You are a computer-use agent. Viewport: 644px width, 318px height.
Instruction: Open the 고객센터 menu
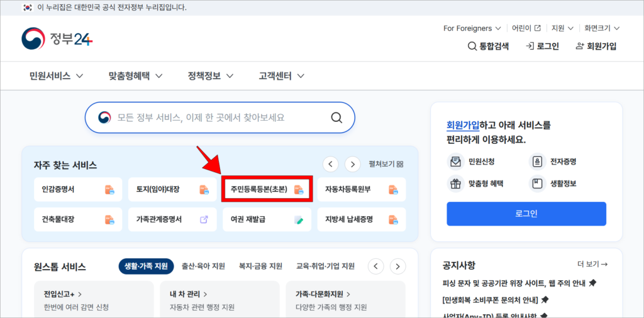click(282, 76)
